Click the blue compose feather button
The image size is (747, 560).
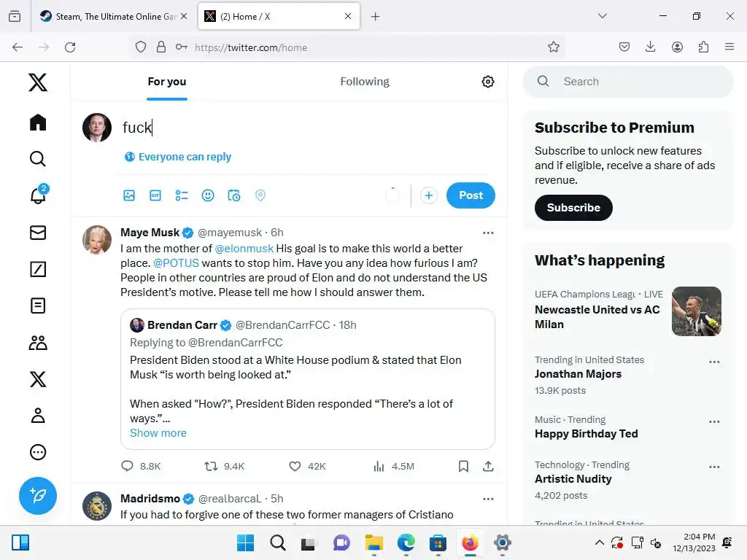38,496
